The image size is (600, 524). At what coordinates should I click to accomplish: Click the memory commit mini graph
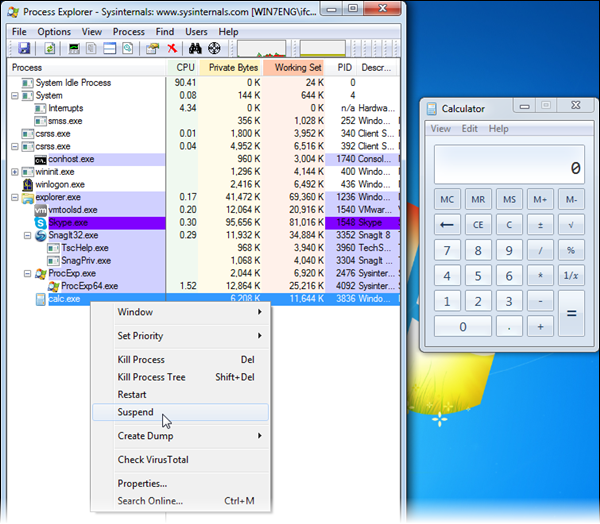323,49
